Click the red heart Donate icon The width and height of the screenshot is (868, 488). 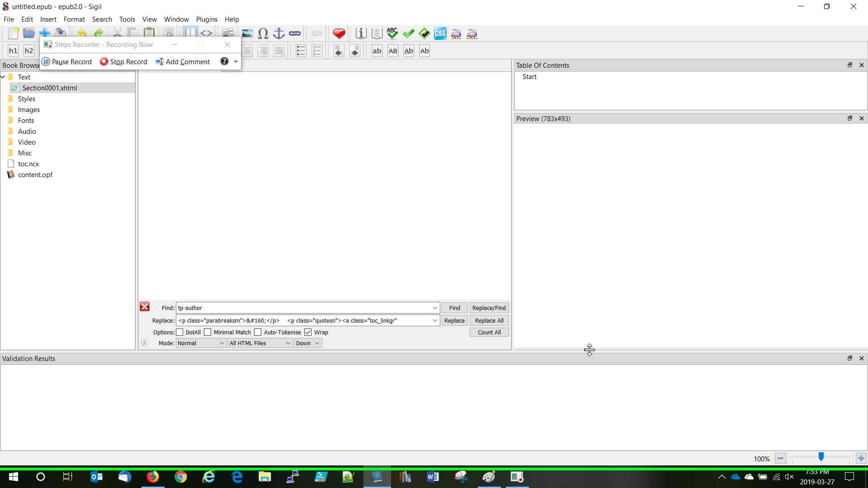pyautogui.click(x=339, y=33)
